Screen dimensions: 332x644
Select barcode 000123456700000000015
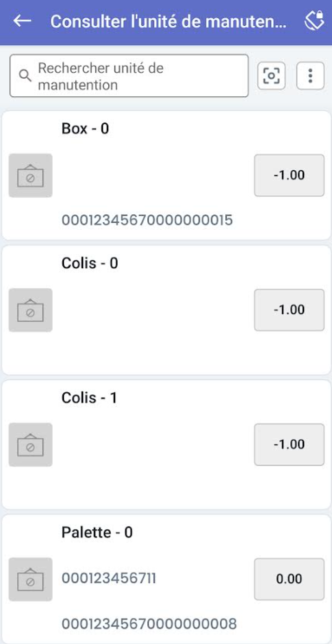[147, 220]
